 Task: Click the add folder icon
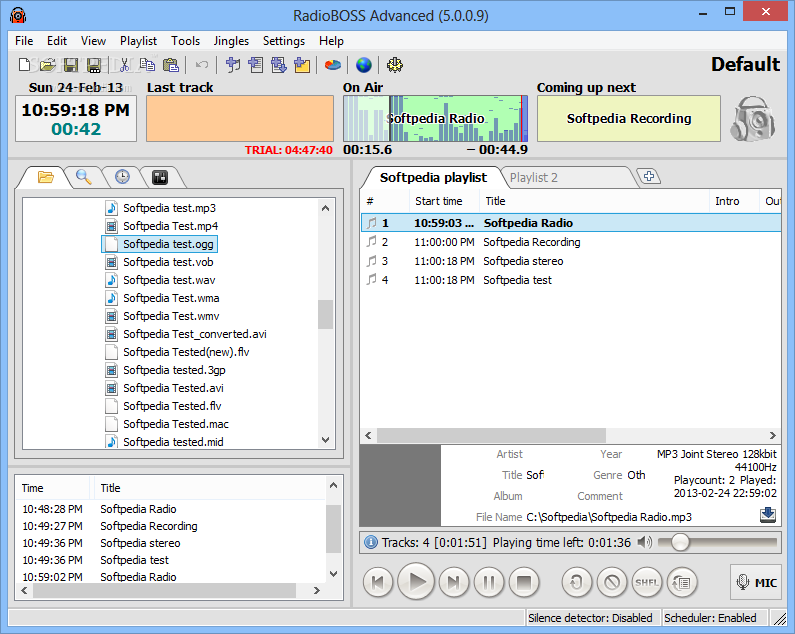pos(302,65)
